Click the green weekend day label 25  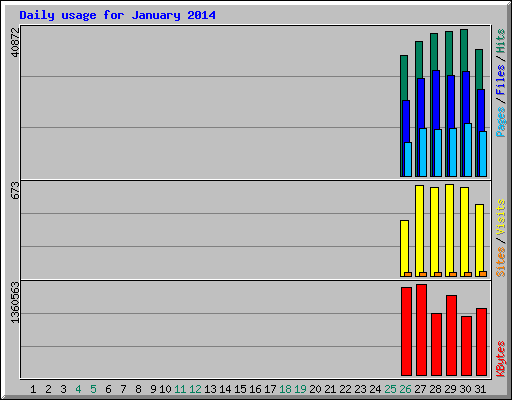(x=390, y=389)
